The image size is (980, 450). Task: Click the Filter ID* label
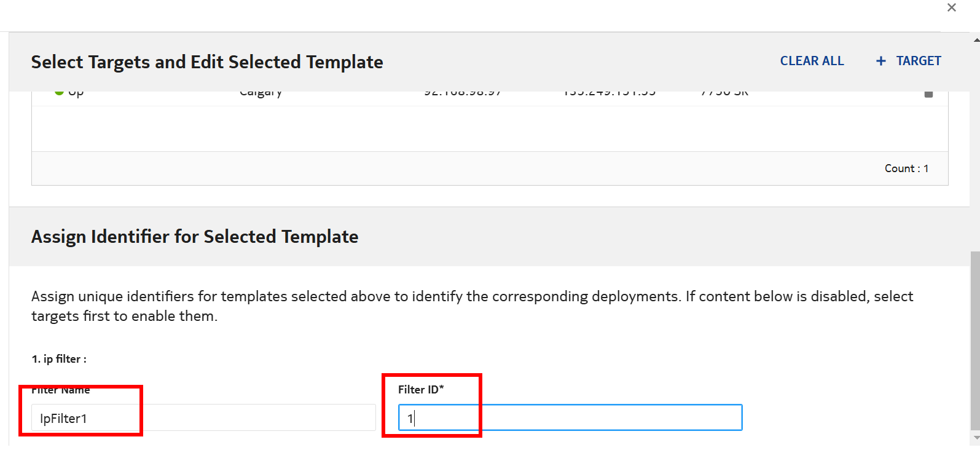421,390
